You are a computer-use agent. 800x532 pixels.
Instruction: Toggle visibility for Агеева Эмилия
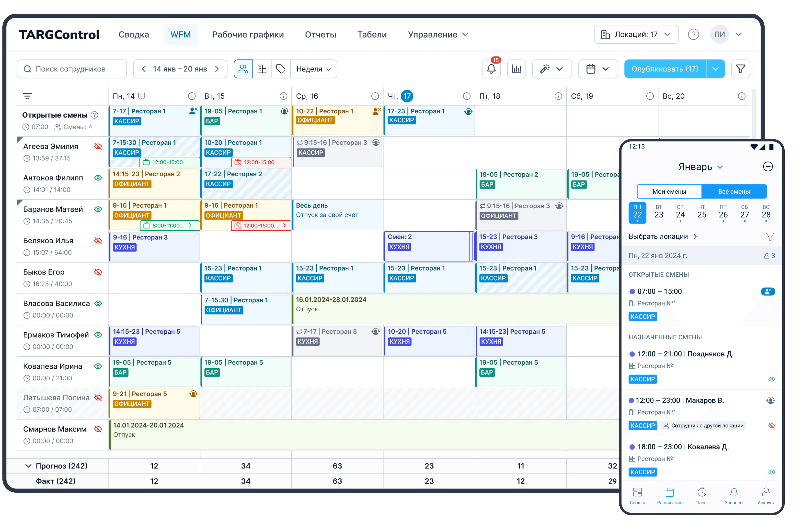coord(98,146)
